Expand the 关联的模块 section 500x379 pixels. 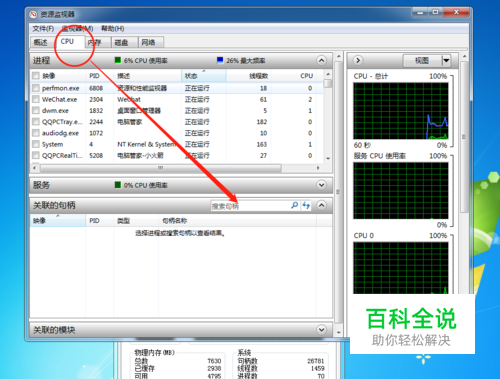[x=321, y=330]
